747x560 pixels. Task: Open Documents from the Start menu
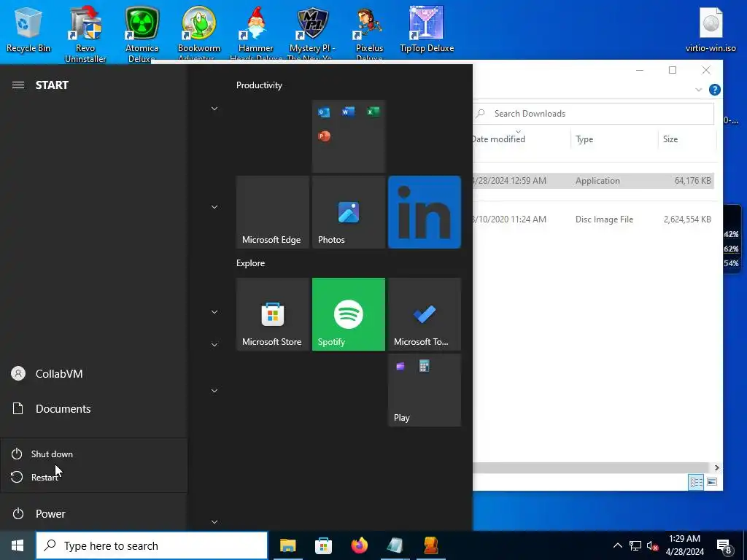point(94,408)
